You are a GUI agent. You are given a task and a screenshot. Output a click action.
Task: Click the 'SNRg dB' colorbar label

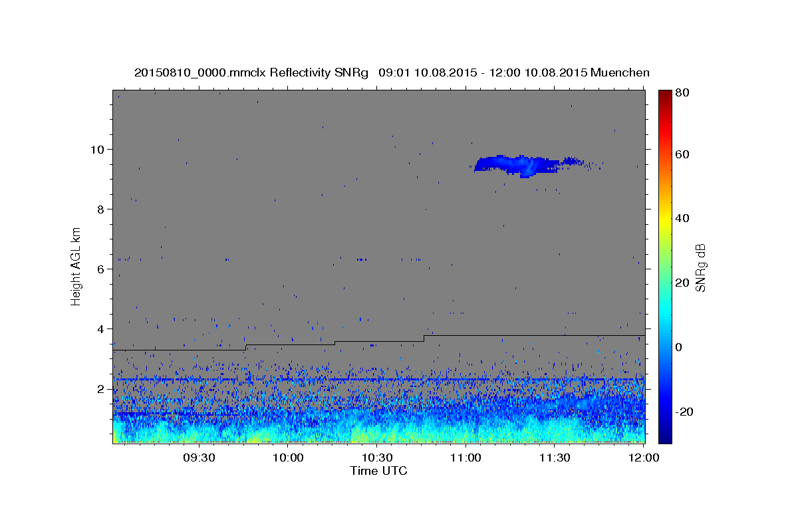pyautogui.click(x=700, y=267)
